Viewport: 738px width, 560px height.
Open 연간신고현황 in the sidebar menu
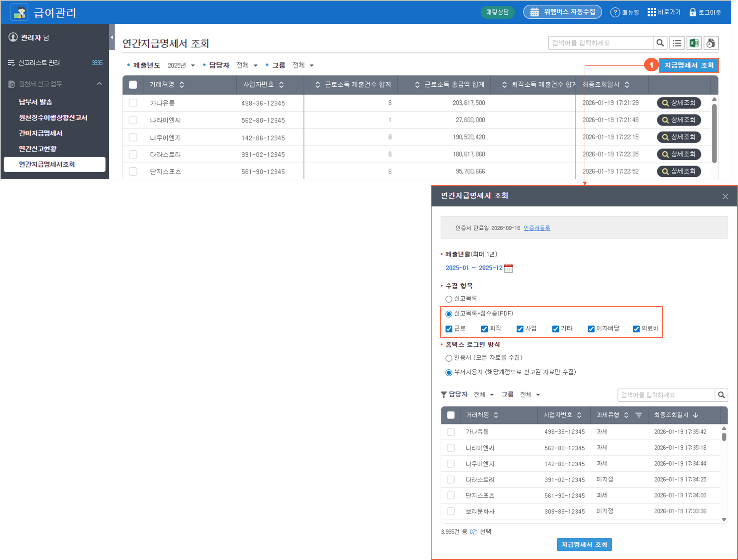click(38, 148)
